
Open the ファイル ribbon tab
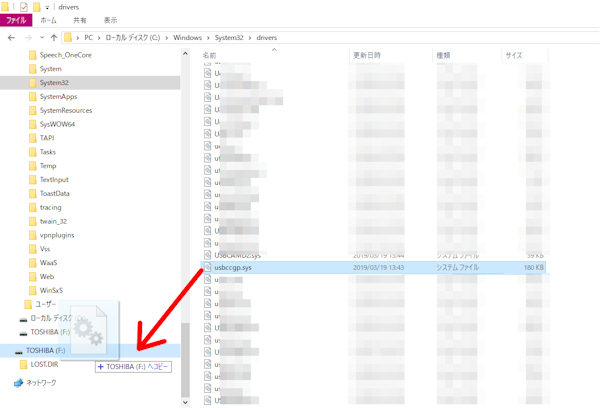pos(16,20)
